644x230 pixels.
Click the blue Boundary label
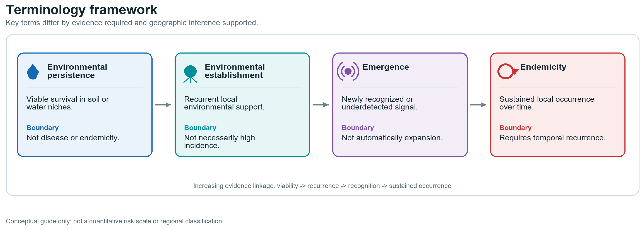pos(43,128)
